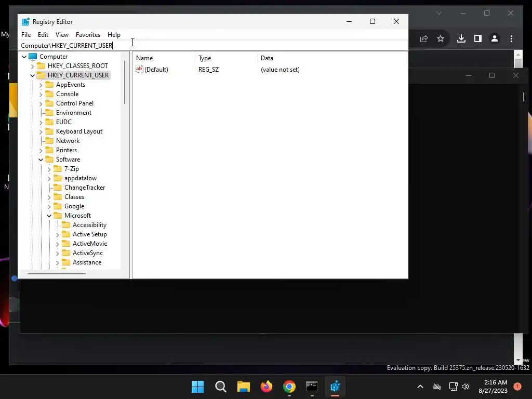Open the File menu in Registry Editor
This screenshot has width=532, height=399.
[x=26, y=35]
